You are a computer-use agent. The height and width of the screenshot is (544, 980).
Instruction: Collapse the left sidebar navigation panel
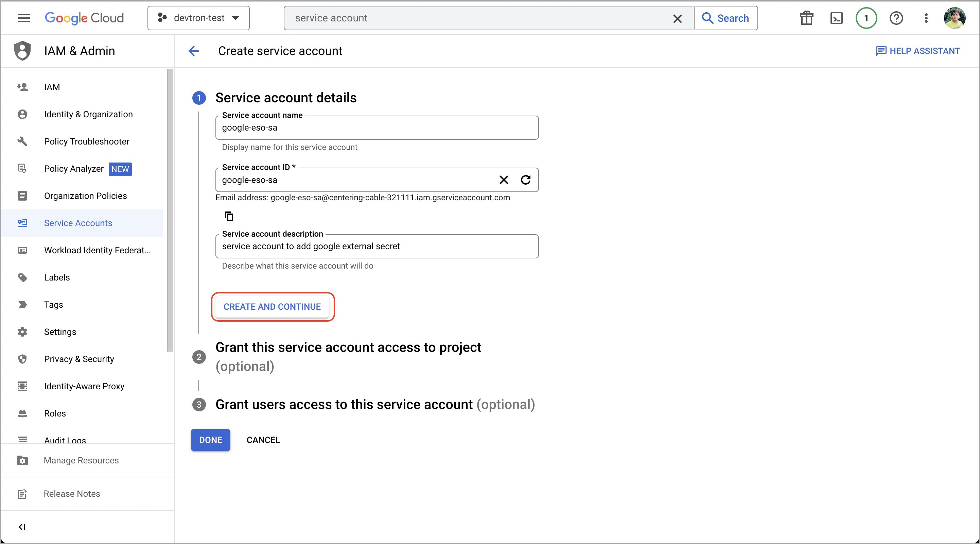click(22, 527)
